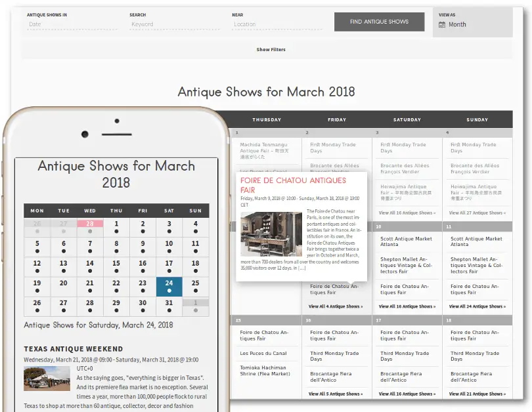Click the Saturday column header

407,119
